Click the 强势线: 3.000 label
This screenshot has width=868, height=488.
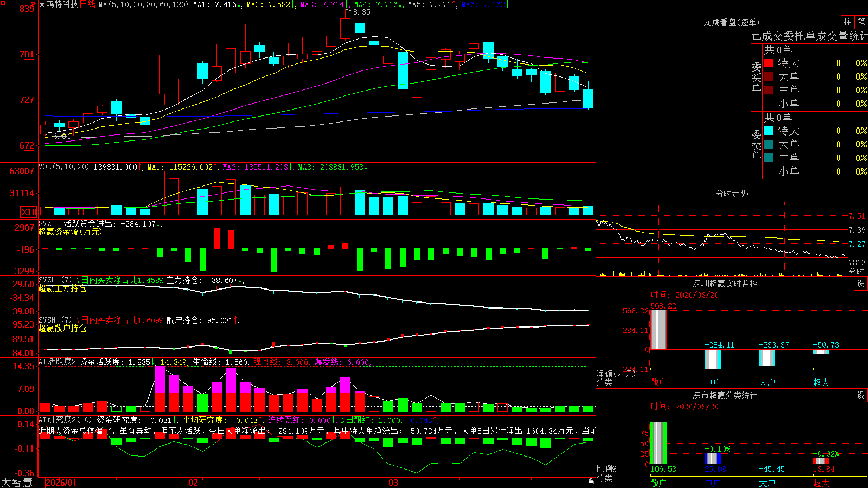(281, 362)
